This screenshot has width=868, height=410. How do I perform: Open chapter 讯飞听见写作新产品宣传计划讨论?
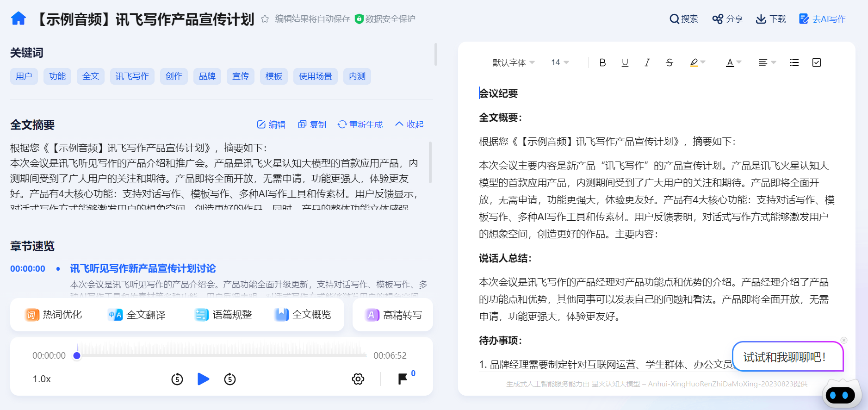tap(143, 268)
